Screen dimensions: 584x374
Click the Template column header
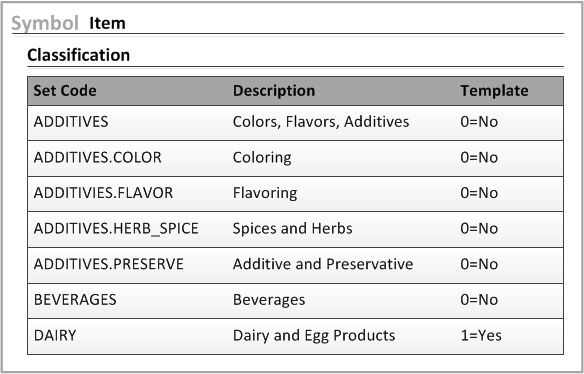494,91
